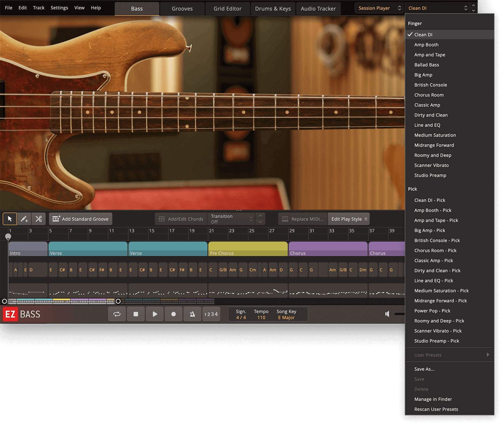Viewport: 504px width, 429px height.
Task: Step transition setting down
Action: pos(260,222)
